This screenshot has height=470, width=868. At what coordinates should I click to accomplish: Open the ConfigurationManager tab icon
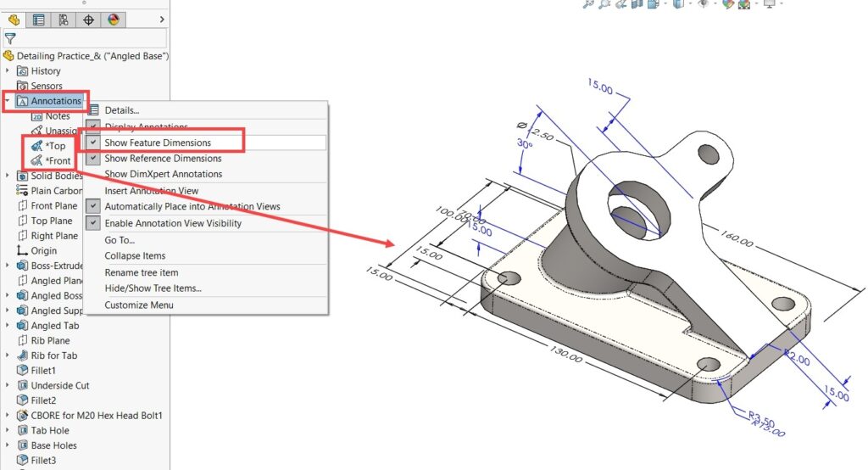point(64,20)
